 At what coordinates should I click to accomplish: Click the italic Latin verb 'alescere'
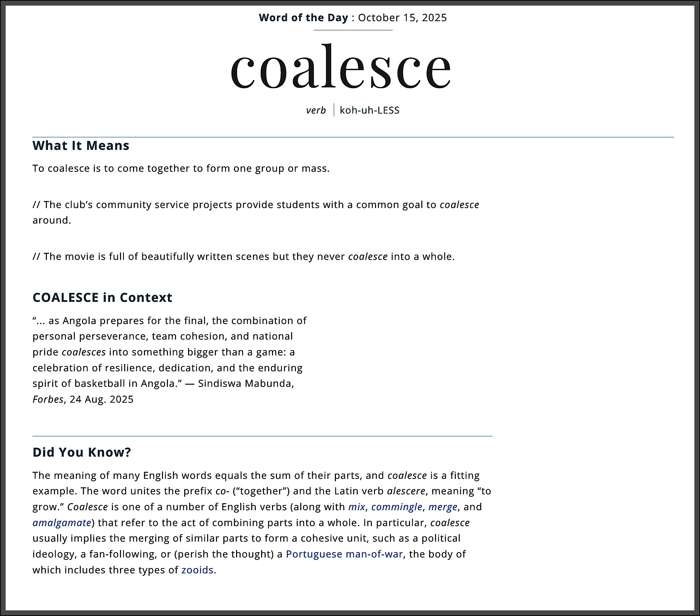406,491
